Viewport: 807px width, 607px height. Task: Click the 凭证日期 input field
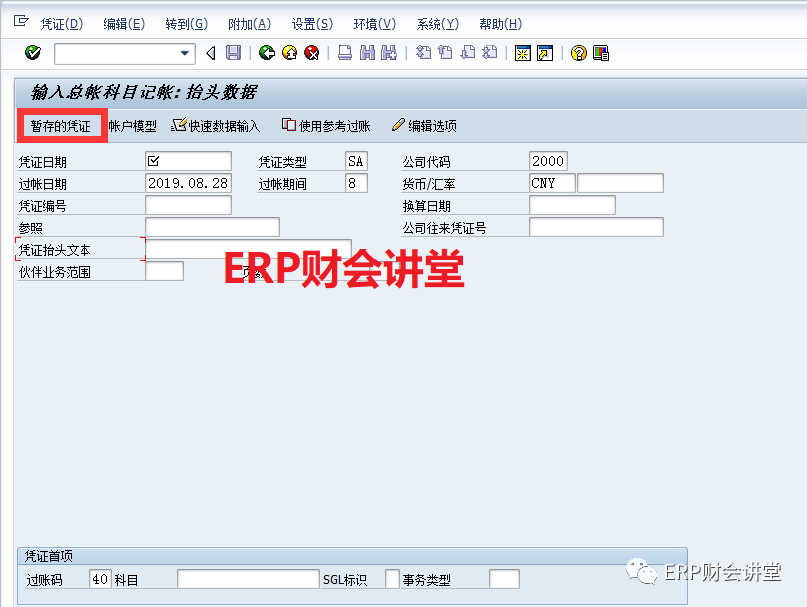pyautogui.click(x=188, y=161)
